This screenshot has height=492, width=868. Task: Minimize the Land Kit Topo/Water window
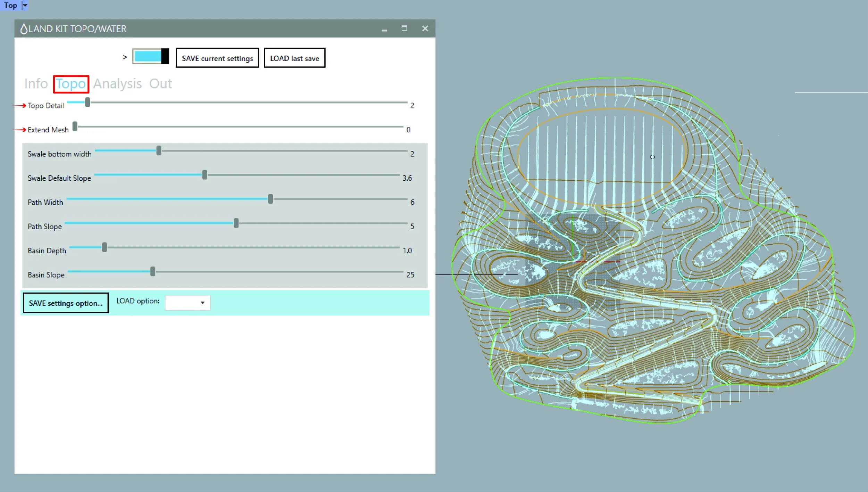[x=384, y=29]
